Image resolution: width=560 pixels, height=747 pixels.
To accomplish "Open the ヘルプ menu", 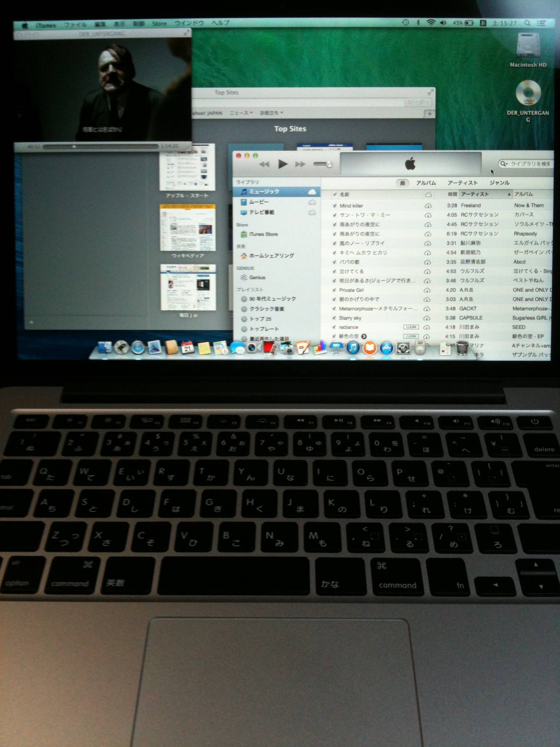I will click(x=221, y=23).
